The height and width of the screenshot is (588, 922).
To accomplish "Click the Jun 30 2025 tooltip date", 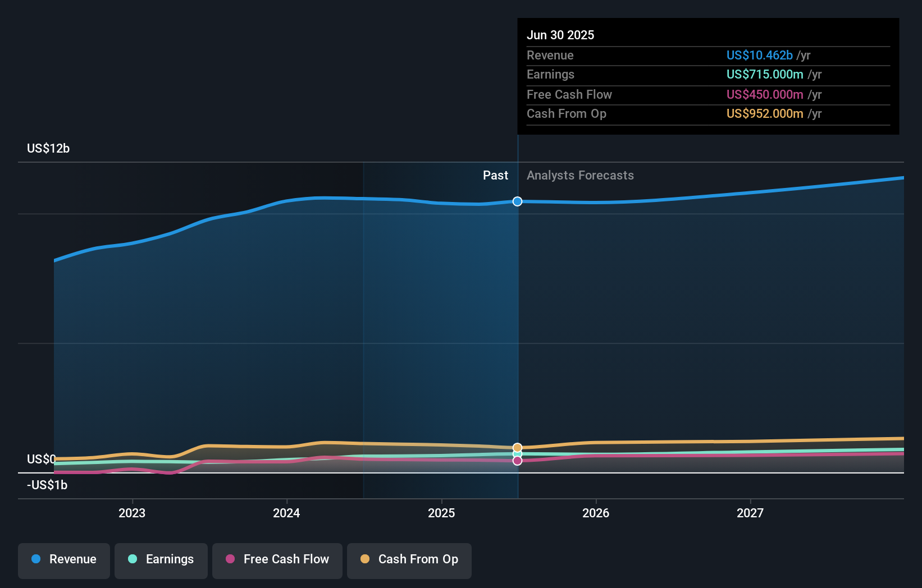I will (x=560, y=35).
